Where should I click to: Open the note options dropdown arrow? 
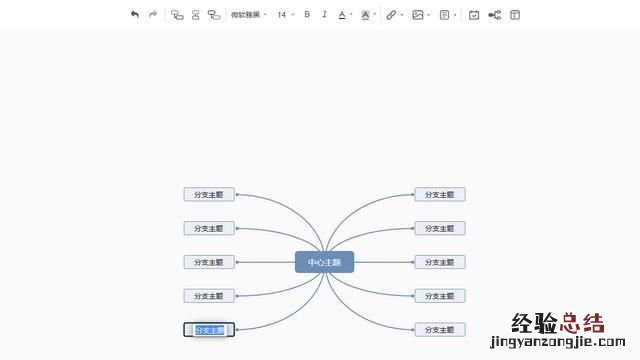(455, 15)
